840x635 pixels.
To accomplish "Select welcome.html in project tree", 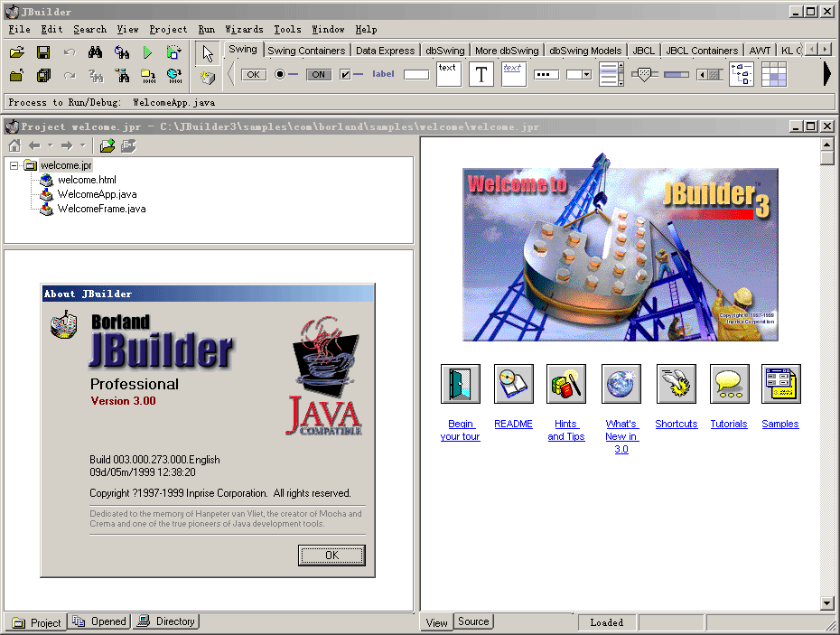I will coord(87,180).
